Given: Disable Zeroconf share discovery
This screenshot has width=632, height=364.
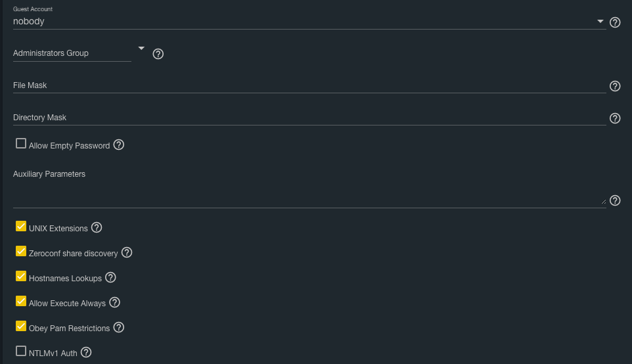Looking at the screenshot, I should [x=21, y=252].
